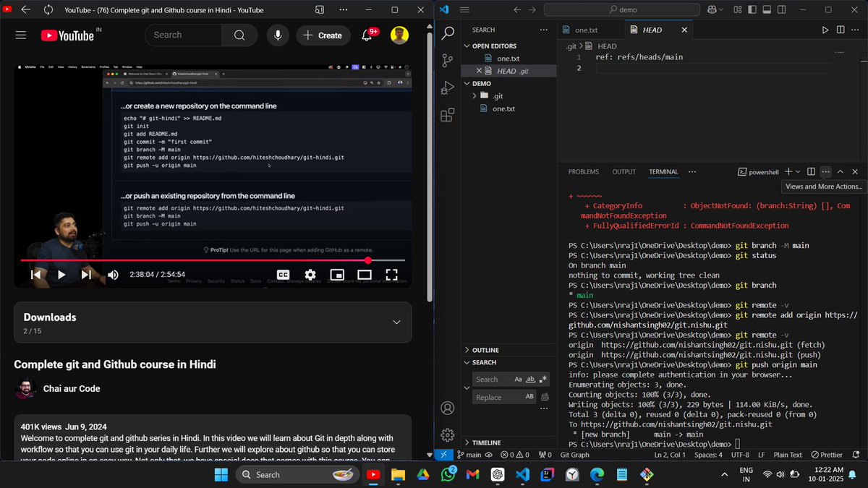Open VS Code Manage gear icon
The image size is (868, 488).
[x=448, y=435]
